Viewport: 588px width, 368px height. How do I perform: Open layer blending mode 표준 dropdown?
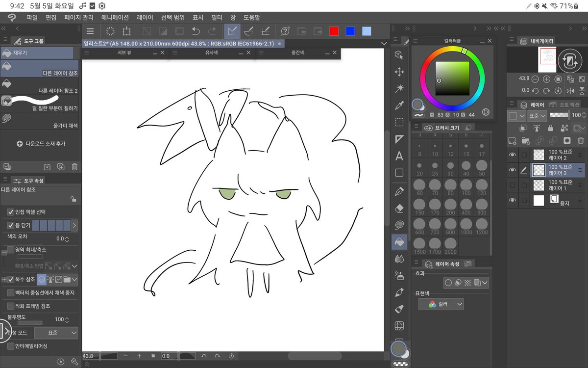click(x=538, y=116)
